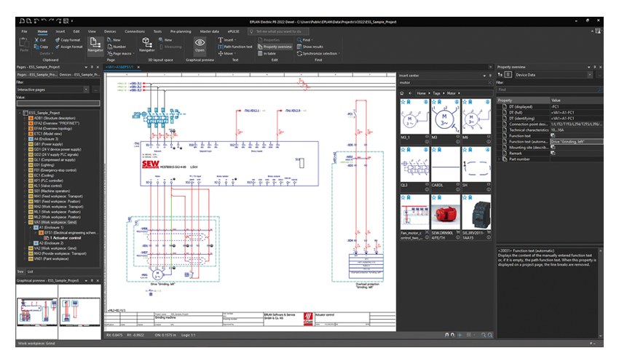Image resolution: width=619 pixels, height=364 pixels.
Task: Expand the Part number property row
Action: 500,159
